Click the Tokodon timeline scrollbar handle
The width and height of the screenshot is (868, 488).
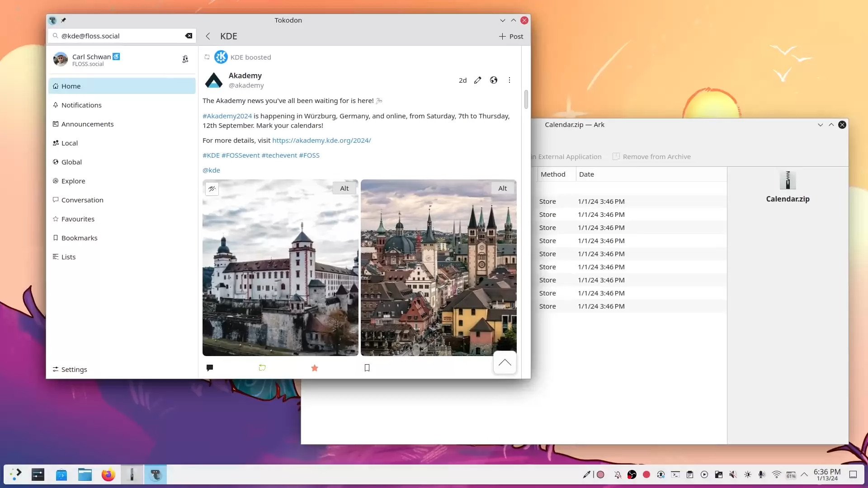pos(526,99)
